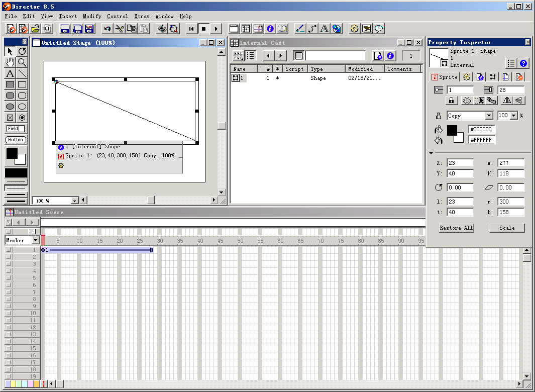Go to next cast member
Viewport: 535px width, 392px height.
[281, 56]
